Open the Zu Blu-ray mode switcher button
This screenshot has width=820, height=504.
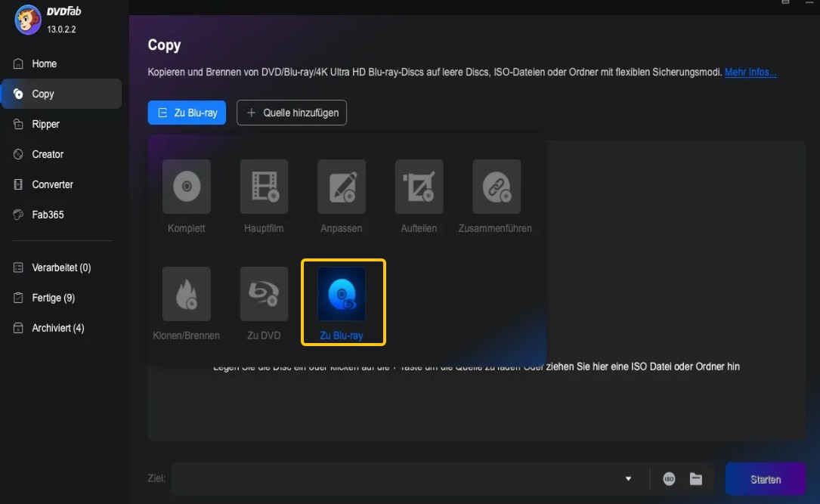point(187,113)
